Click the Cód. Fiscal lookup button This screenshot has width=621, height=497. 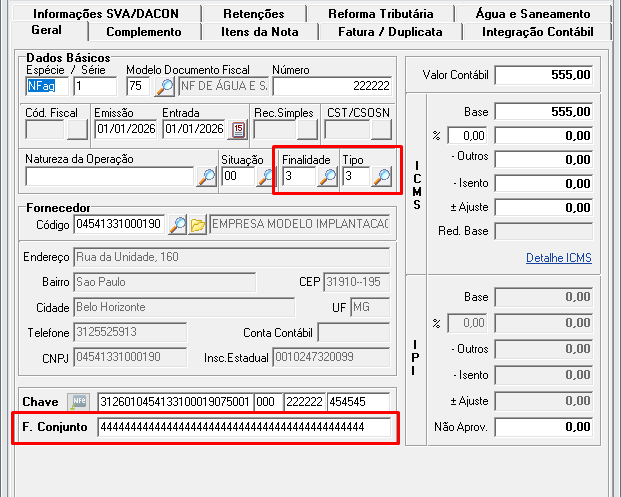[x=77, y=129]
